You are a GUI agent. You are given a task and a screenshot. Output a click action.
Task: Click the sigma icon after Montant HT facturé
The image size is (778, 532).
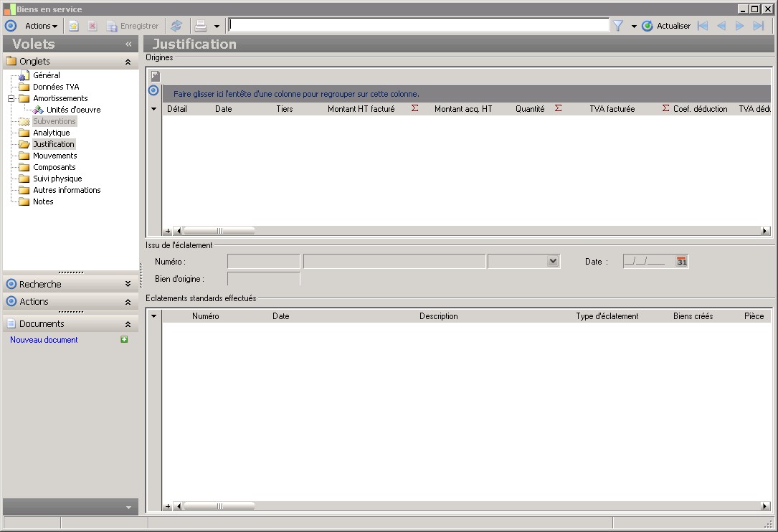pyautogui.click(x=414, y=108)
